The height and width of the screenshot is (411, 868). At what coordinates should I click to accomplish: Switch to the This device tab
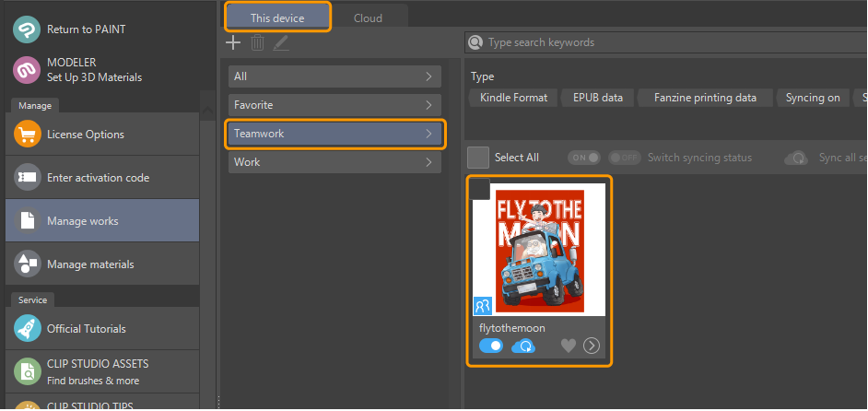[277, 18]
